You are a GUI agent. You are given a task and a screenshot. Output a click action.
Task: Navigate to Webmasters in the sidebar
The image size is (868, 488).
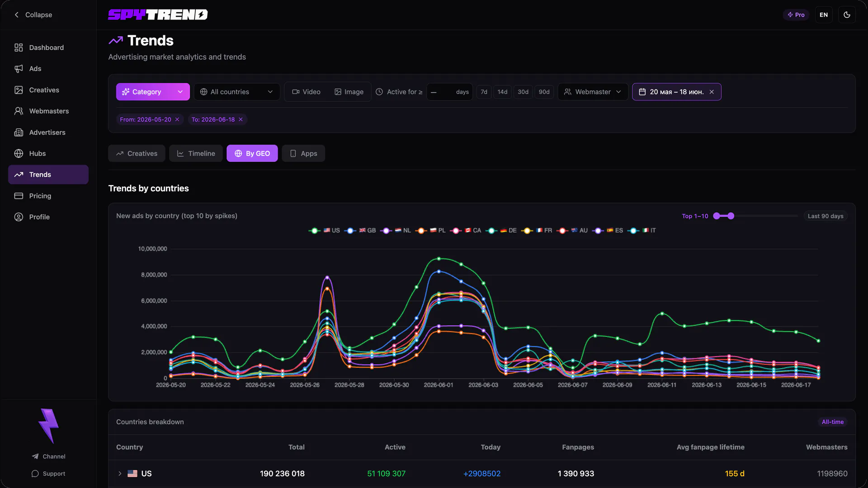tap(48, 111)
